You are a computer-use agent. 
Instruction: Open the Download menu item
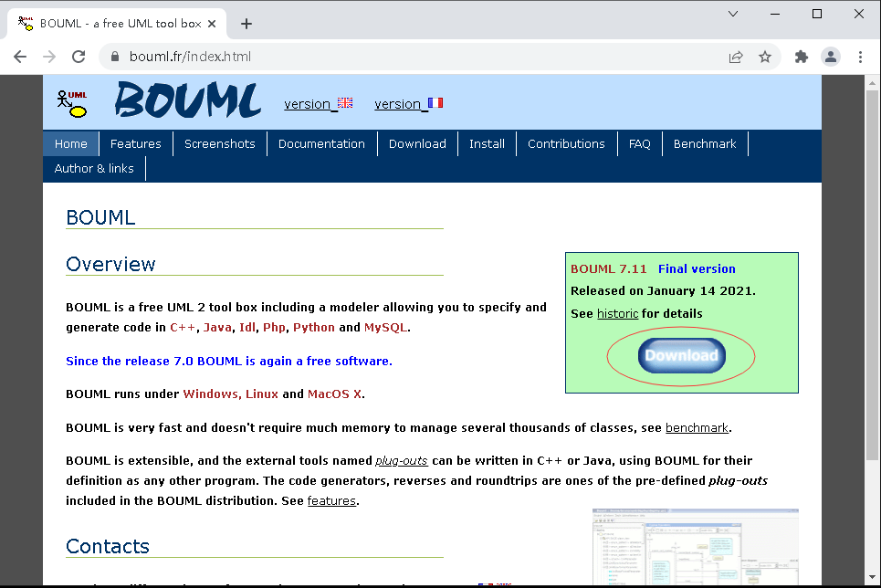(x=417, y=144)
